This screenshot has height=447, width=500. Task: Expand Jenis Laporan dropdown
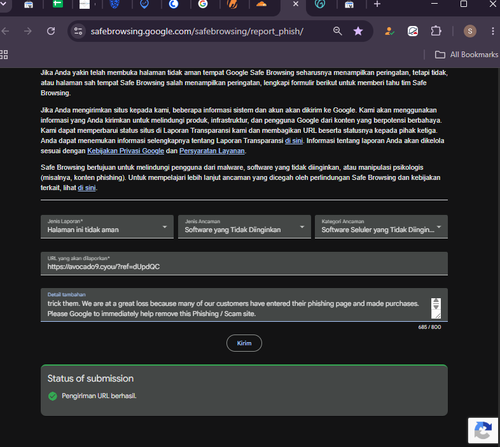tap(107, 227)
